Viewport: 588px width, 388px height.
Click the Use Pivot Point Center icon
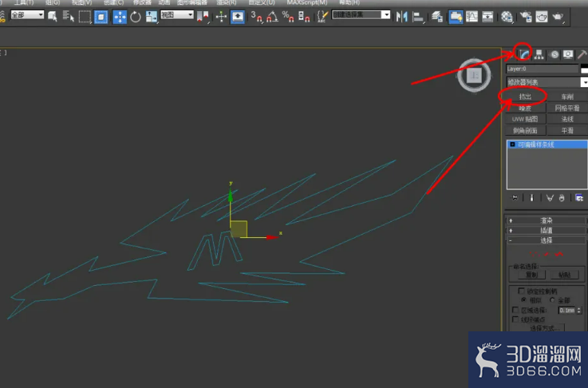(203, 17)
